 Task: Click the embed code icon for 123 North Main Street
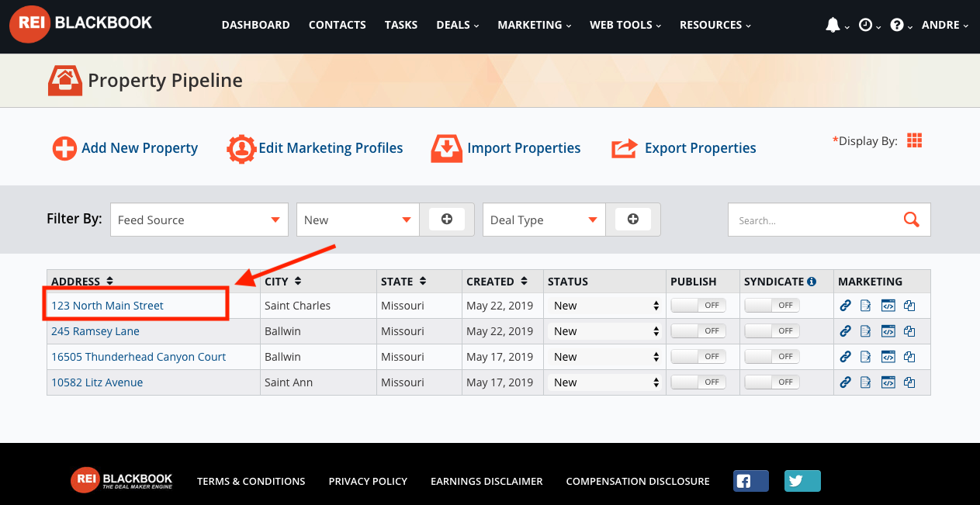pyautogui.click(x=888, y=306)
